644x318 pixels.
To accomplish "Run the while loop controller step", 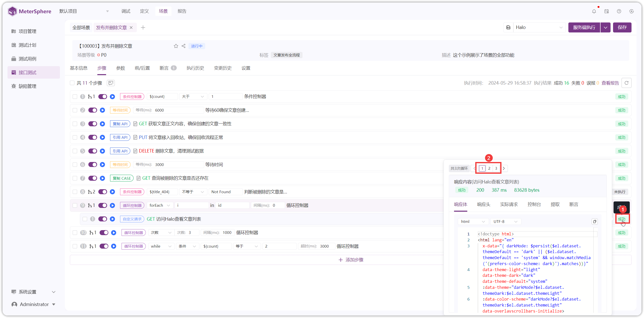I will coord(114,246).
